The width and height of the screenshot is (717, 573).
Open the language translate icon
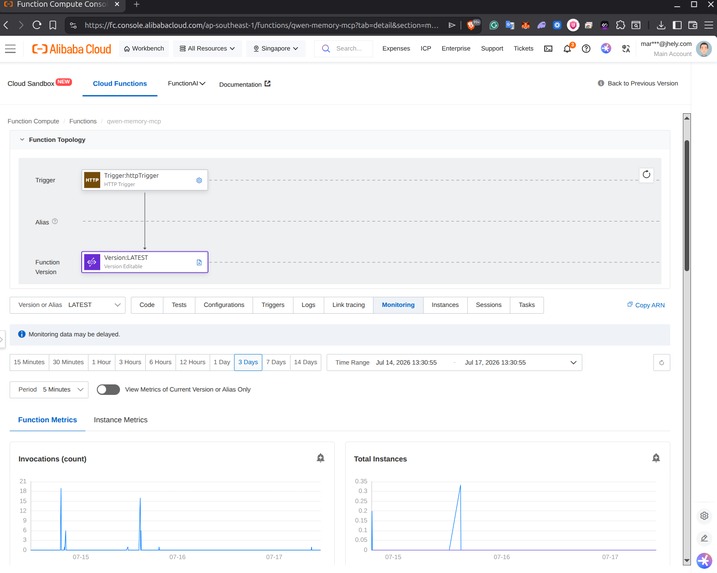pos(626,48)
